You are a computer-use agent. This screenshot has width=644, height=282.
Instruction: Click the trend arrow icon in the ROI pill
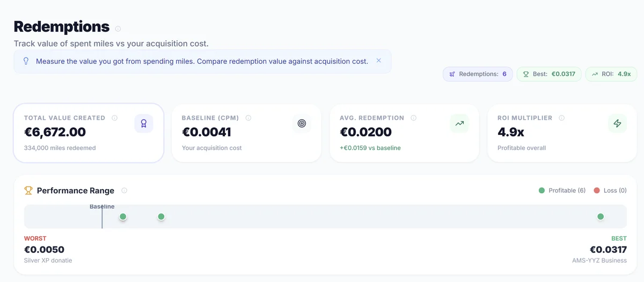point(595,74)
